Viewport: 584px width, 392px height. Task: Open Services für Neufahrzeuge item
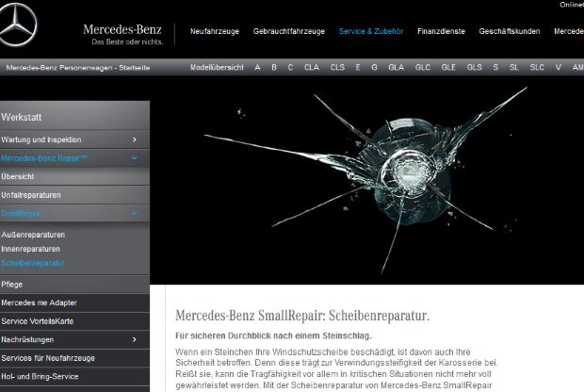click(x=74, y=358)
